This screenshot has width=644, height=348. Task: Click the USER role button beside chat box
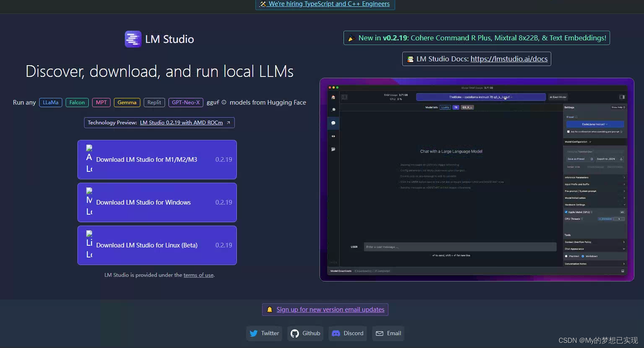354,247
